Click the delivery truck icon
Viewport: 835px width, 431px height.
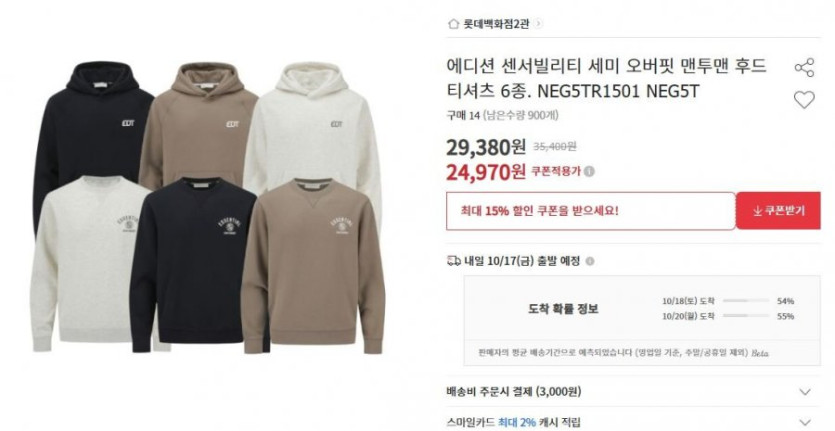(x=454, y=261)
